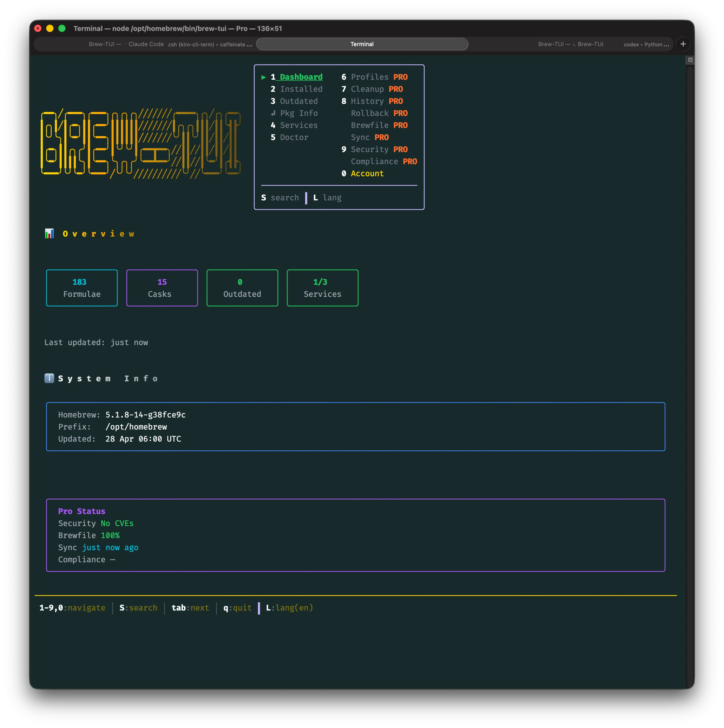The width and height of the screenshot is (724, 728).
Task: Click 'S:search' hint in footer
Action: [138, 607]
